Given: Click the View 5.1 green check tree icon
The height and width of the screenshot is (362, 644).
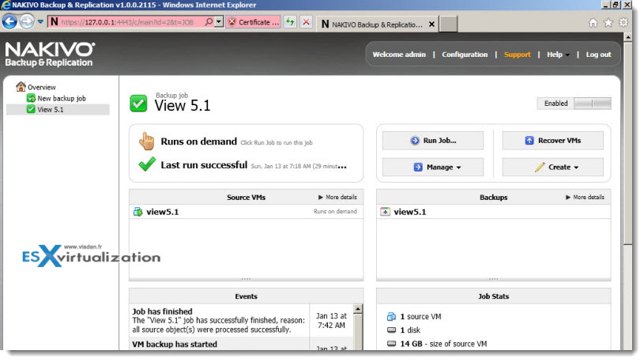Looking at the screenshot, I should [x=31, y=109].
